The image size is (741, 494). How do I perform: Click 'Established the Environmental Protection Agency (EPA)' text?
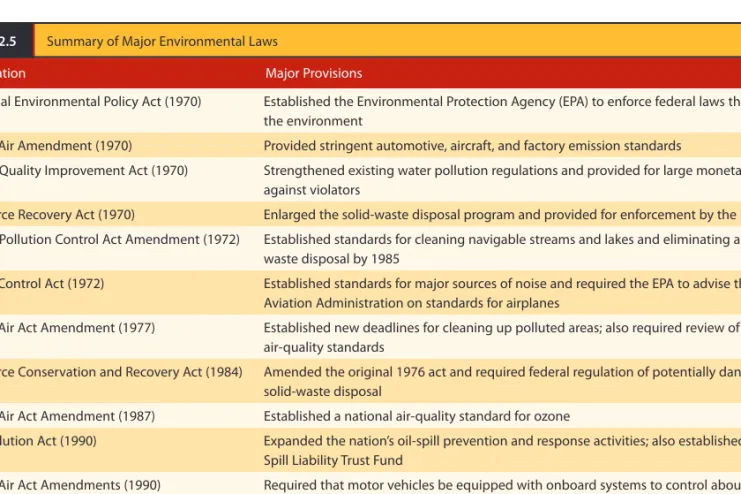click(426, 102)
